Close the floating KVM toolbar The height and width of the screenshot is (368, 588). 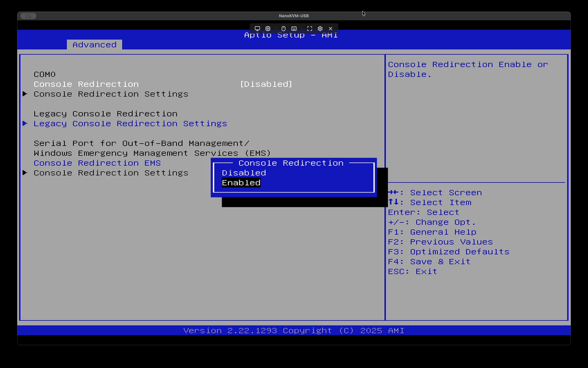click(330, 28)
